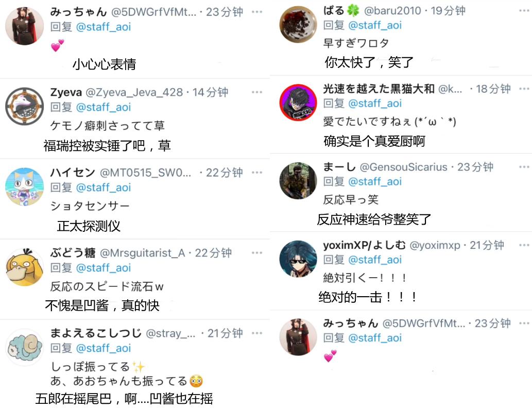Open more menu on ばる's tweet
Viewport: 532px width, 409px height.
point(524,10)
